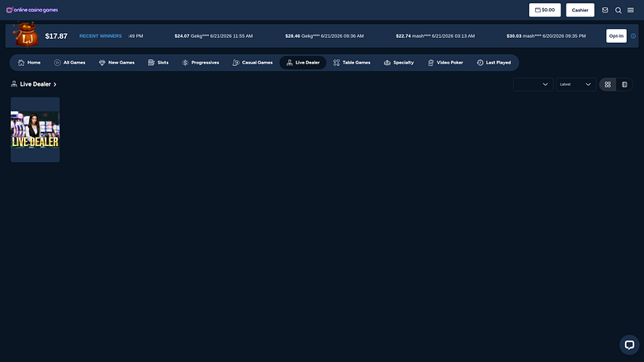Click the info icon beside Opt-In
Screen dimensions: 644x362
[633, 35]
